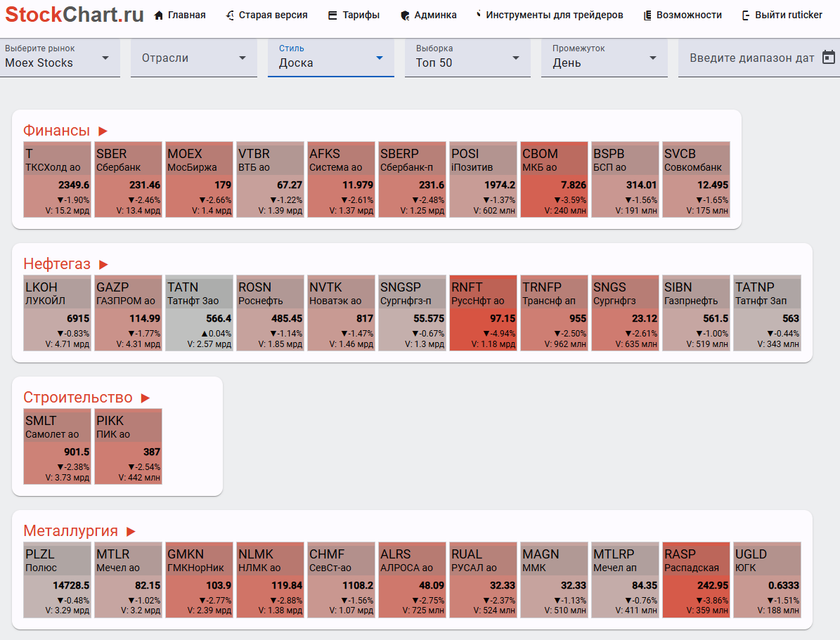Open the SIBN Газпрнефть tile

click(x=697, y=313)
